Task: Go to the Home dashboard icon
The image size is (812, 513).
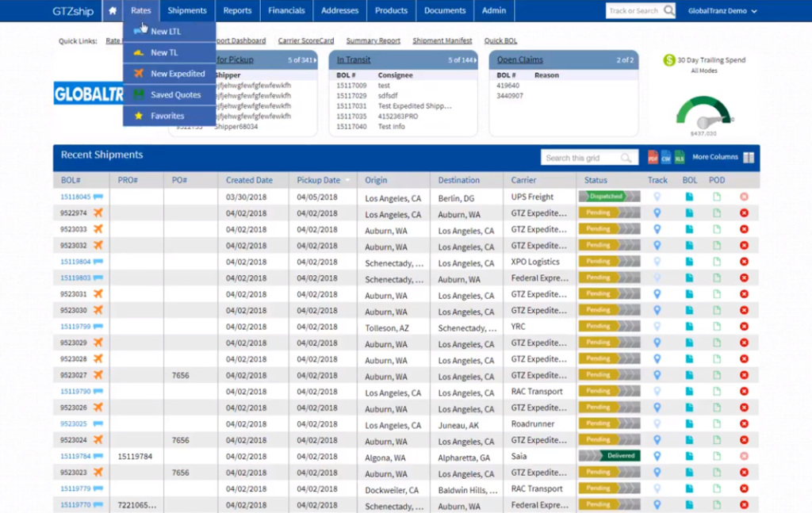Action: pyautogui.click(x=113, y=10)
